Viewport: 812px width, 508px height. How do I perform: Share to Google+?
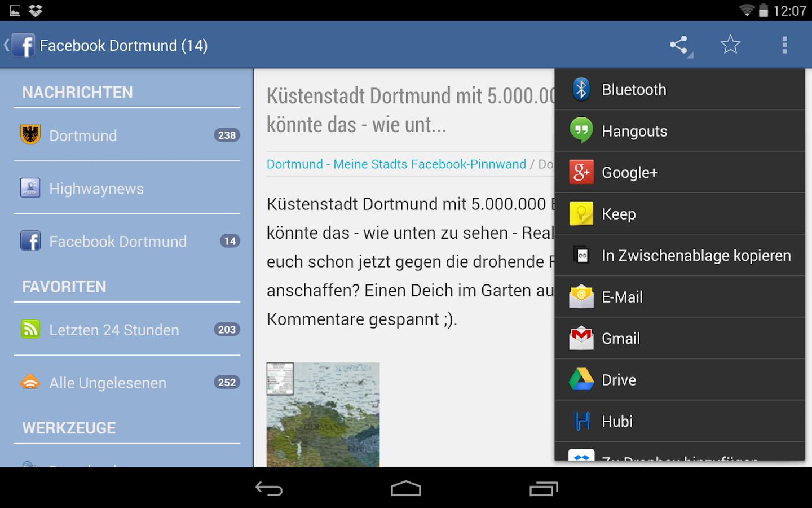pyautogui.click(x=680, y=172)
